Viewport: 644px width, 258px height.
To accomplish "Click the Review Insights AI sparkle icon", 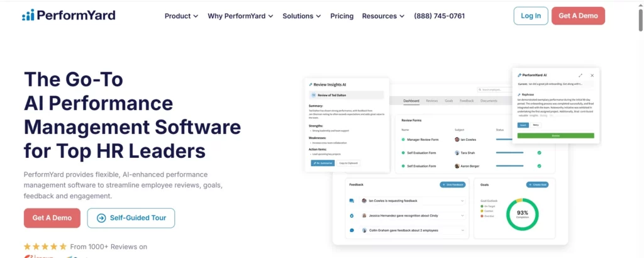I will tap(310, 84).
